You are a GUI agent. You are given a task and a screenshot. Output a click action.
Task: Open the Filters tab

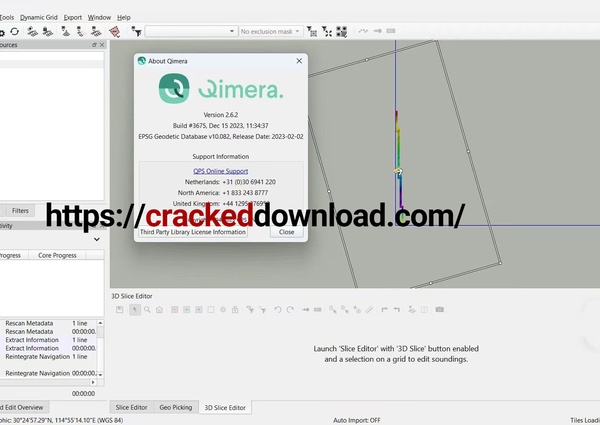20,210
